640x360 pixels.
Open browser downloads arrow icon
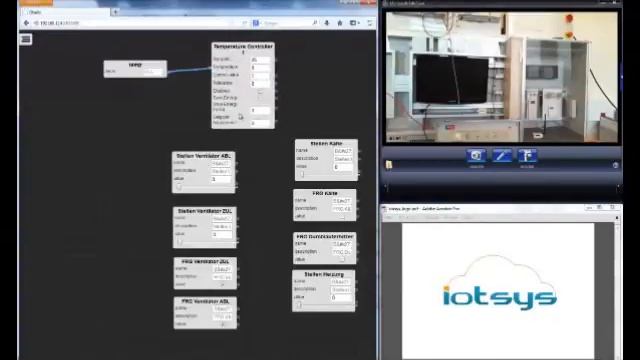click(x=327, y=23)
